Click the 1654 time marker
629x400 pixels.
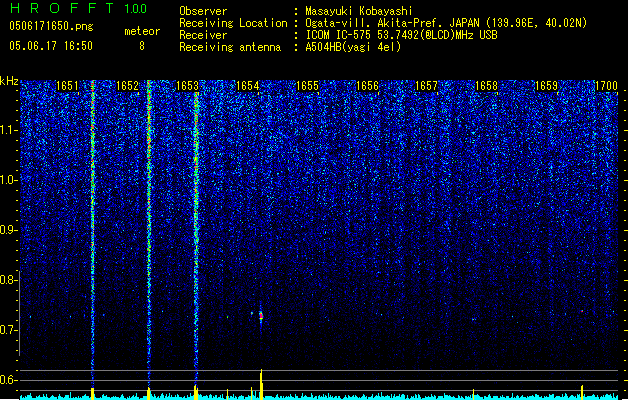[248, 86]
